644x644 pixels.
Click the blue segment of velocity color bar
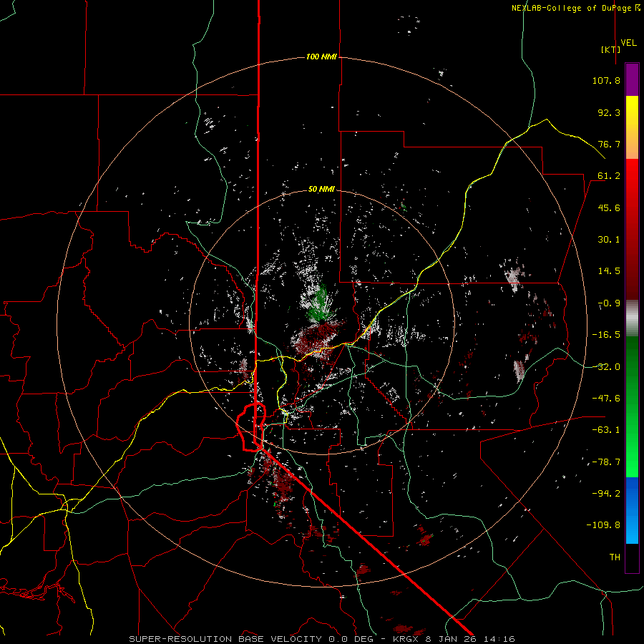632,510
